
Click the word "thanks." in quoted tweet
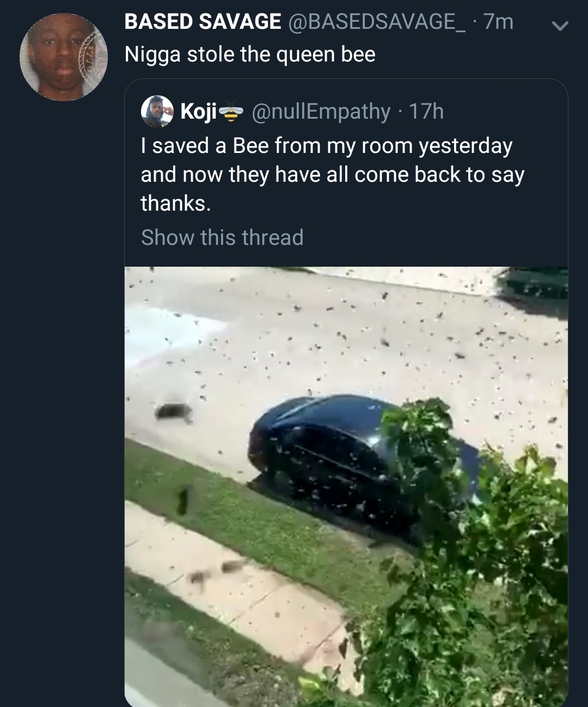175,204
